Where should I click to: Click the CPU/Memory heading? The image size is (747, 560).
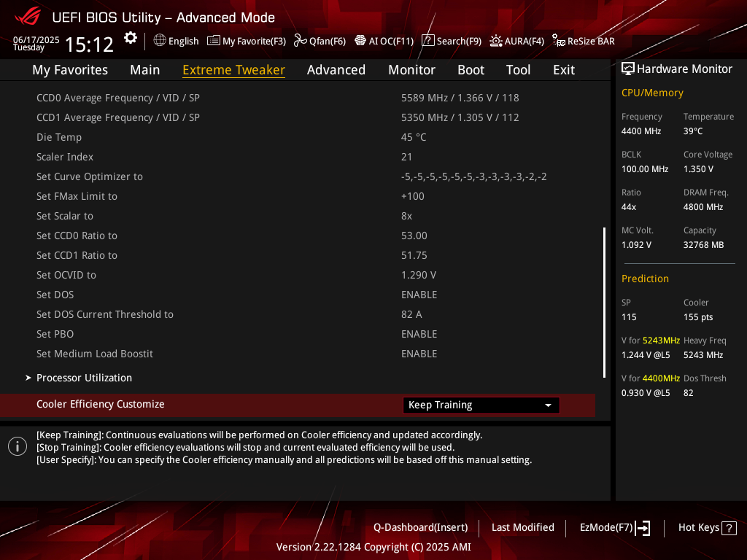pyautogui.click(x=652, y=93)
